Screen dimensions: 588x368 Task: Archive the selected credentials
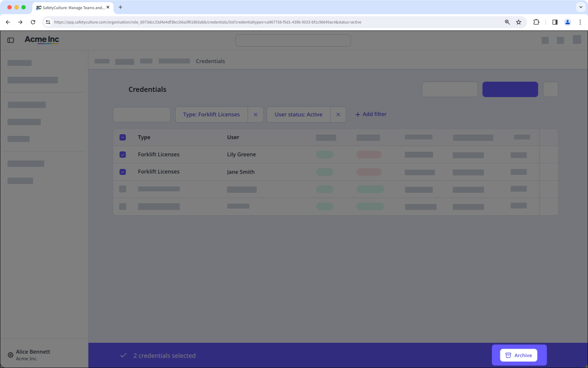coord(519,355)
